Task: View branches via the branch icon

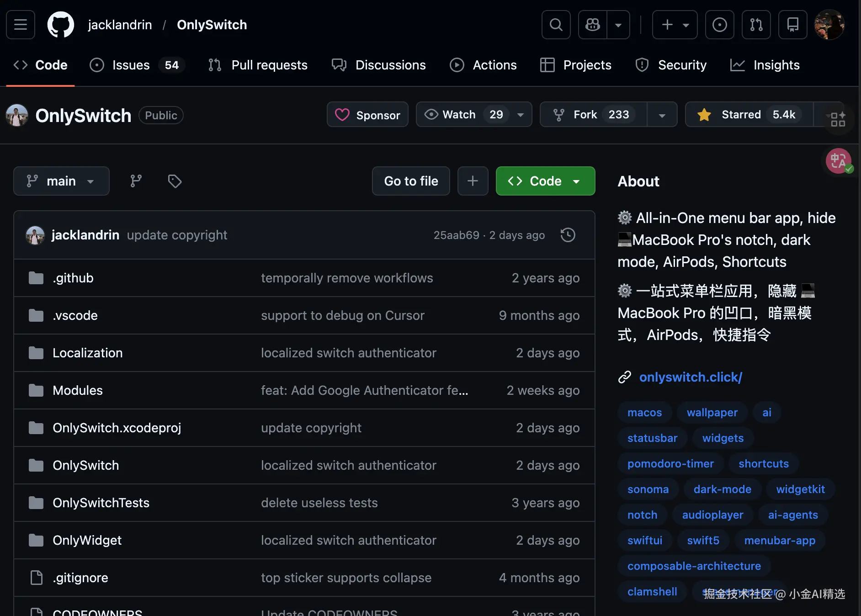Action: (136, 181)
